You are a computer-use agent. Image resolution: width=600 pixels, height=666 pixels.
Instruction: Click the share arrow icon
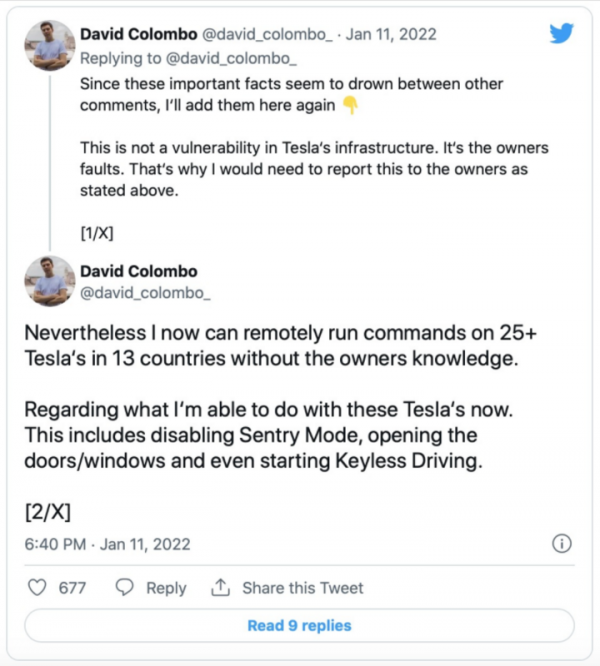pos(221,588)
